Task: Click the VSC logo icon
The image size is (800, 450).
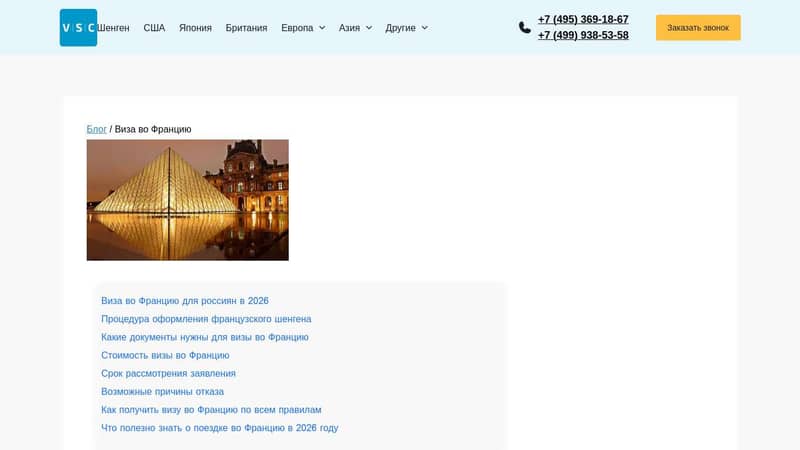Action: (78, 28)
